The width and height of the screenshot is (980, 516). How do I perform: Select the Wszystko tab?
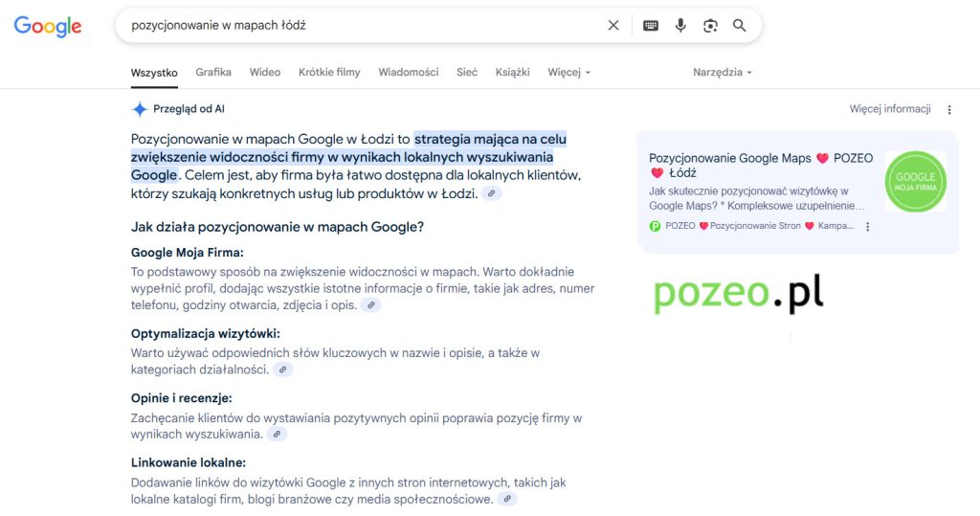click(154, 73)
